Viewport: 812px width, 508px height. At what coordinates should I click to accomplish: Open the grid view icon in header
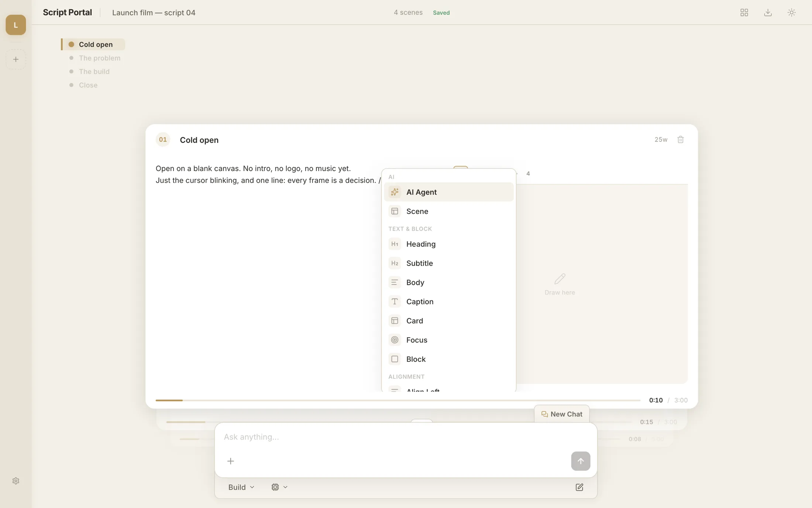744,13
